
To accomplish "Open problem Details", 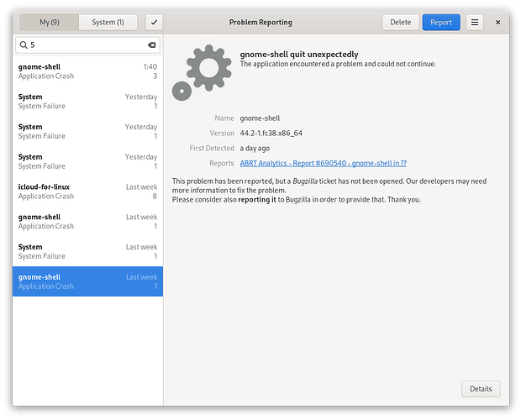I will pyautogui.click(x=481, y=389).
